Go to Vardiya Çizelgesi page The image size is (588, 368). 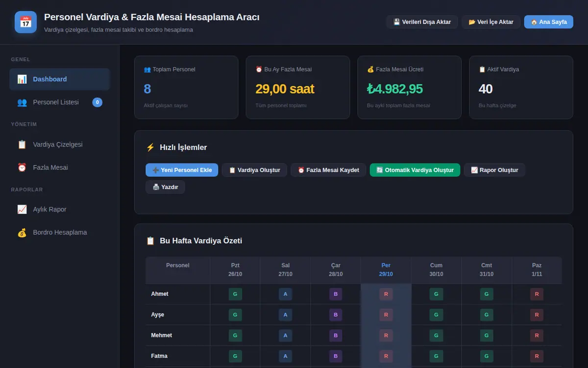(x=59, y=144)
